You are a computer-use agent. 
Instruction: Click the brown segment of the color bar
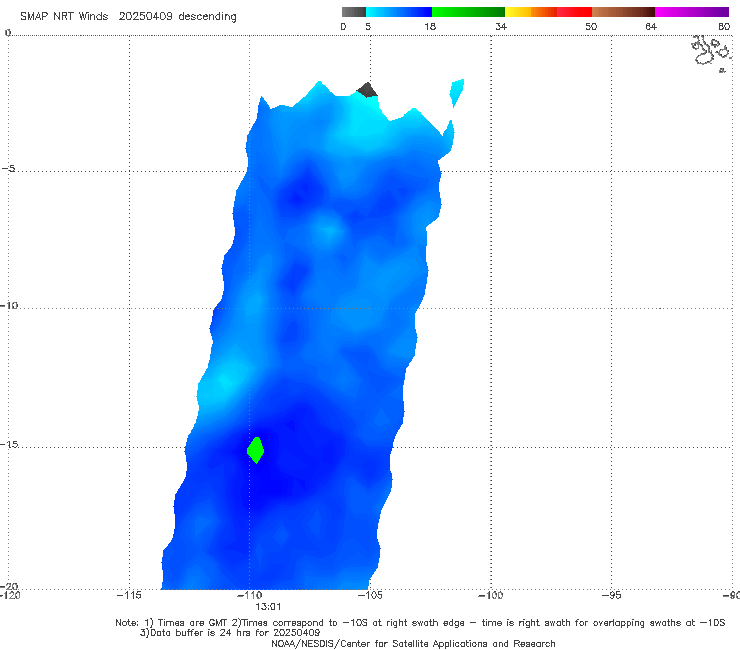point(623,12)
